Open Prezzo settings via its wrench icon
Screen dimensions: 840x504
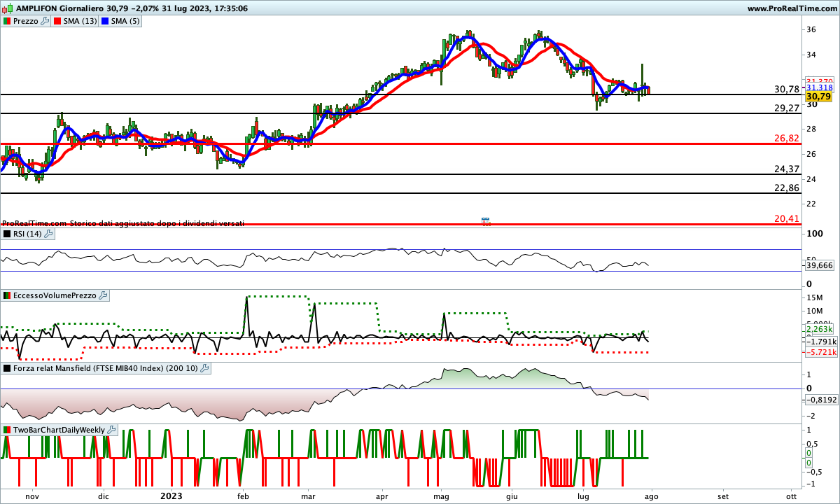coord(45,21)
